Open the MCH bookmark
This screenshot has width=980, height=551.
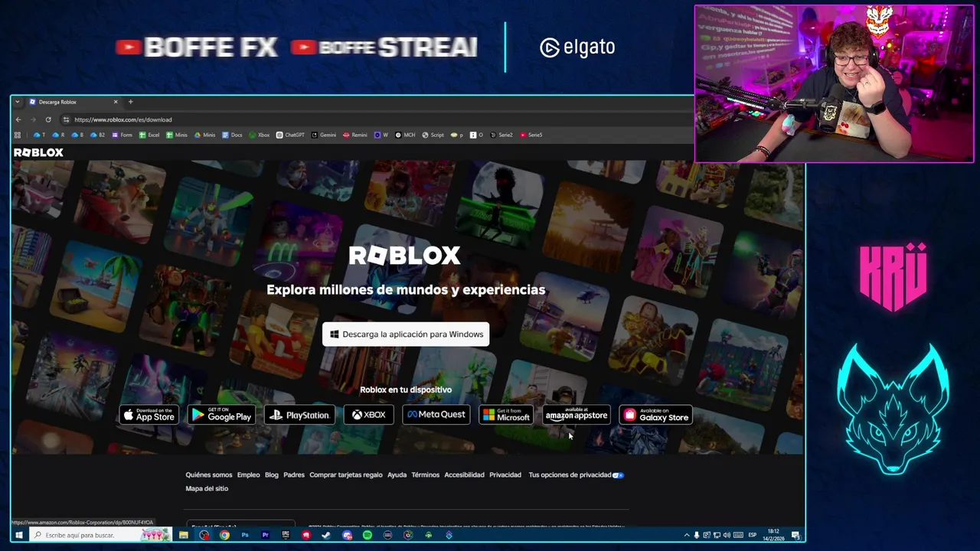click(x=405, y=135)
